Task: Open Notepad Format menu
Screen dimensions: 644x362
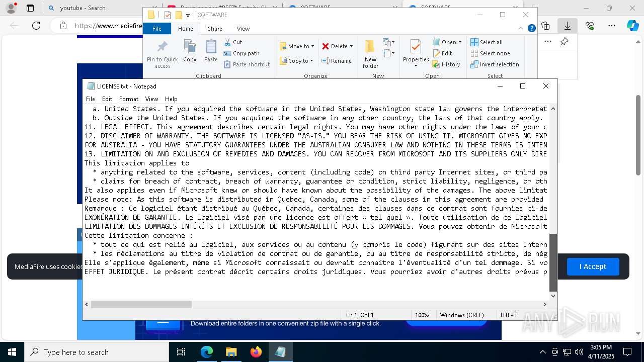Action: coord(129,99)
